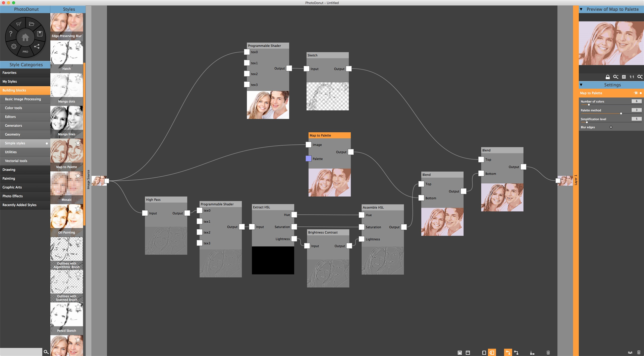The height and width of the screenshot is (356, 644).
Task: Collapse the Preview of Map to Palette panel
Action: point(581,9)
